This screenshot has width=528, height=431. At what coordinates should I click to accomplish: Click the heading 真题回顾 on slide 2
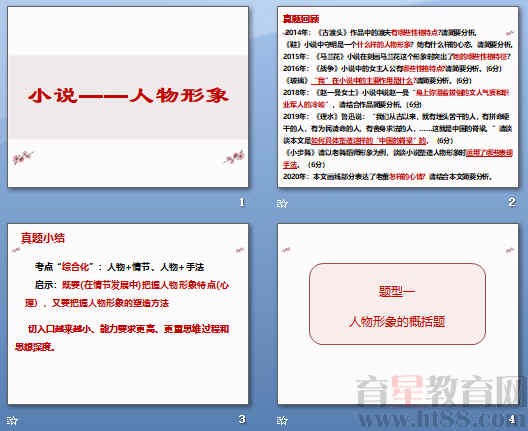click(x=301, y=19)
